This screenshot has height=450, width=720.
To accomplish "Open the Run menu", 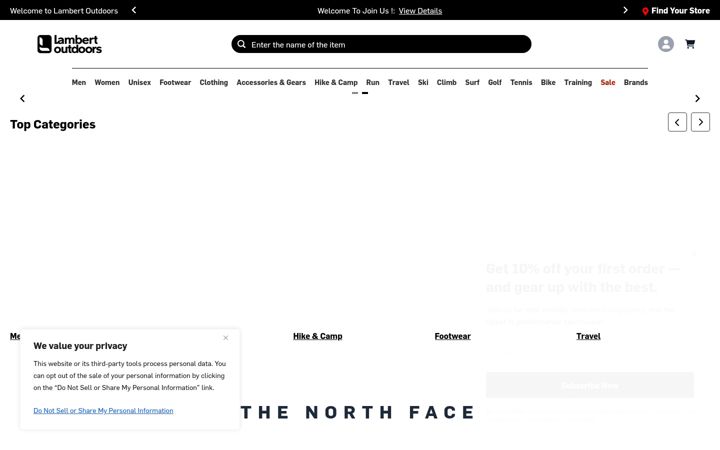I will pyautogui.click(x=372, y=83).
